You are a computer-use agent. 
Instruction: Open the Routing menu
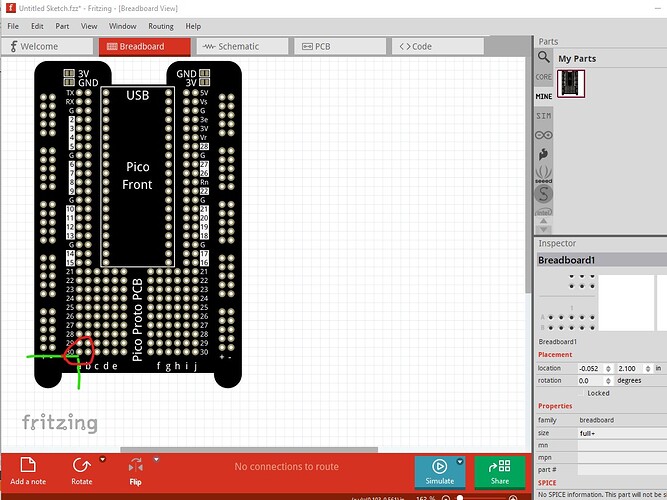coord(161,26)
